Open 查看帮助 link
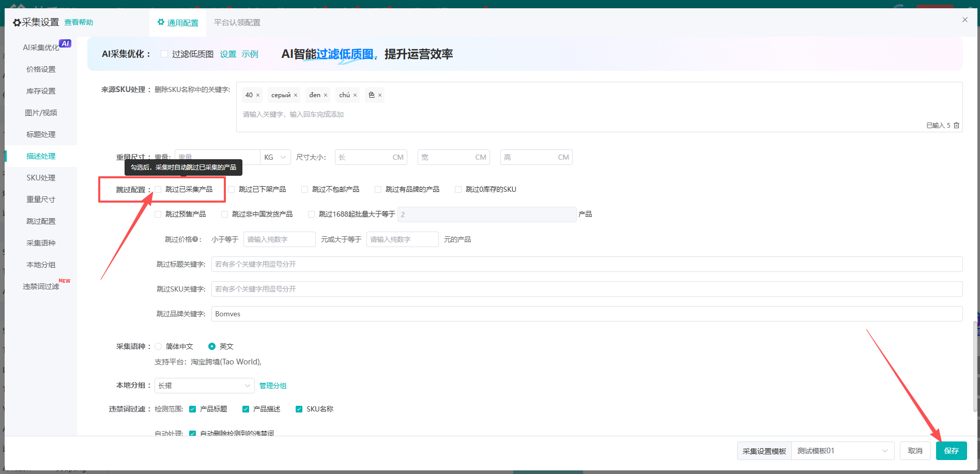This screenshot has height=474, width=980. (x=79, y=22)
